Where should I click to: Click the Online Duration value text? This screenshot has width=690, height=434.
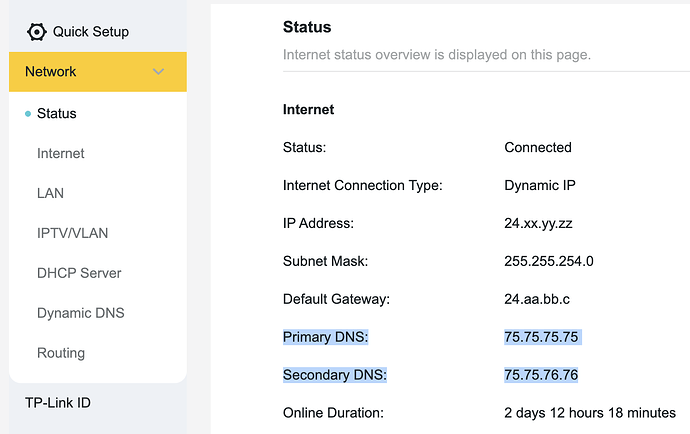(590, 412)
